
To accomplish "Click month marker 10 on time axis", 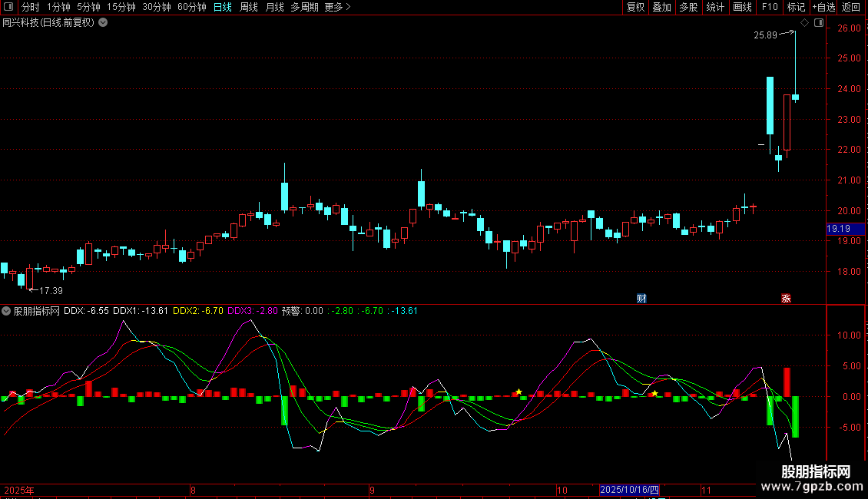I will (x=562, y=490).
